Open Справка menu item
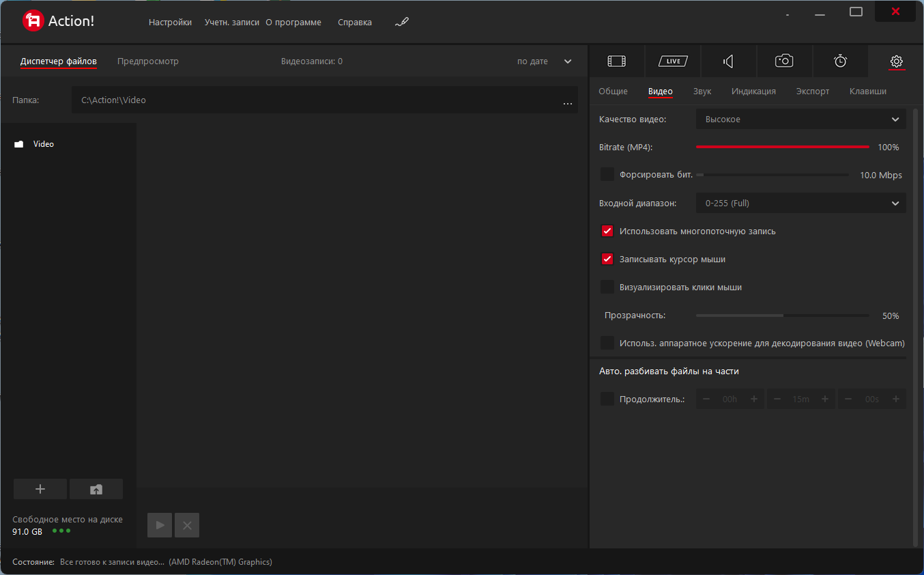 tap(355, 22)
